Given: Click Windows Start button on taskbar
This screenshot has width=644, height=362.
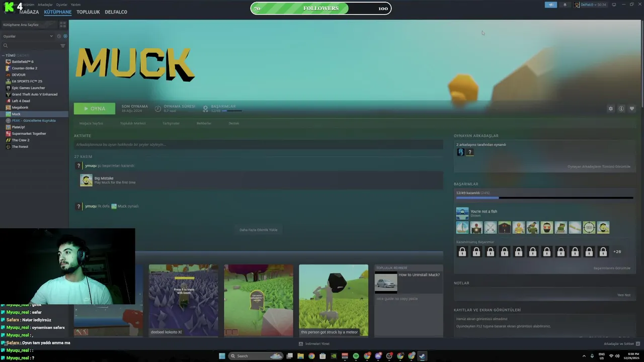Looking at the screenshot, I should (222, 356).
